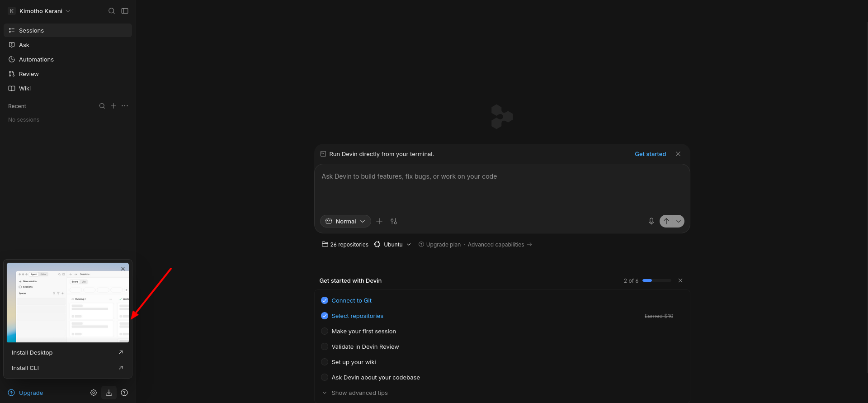Open the Review sidebar item
Screen dimensions: 868x403
(x=68, y=74)
